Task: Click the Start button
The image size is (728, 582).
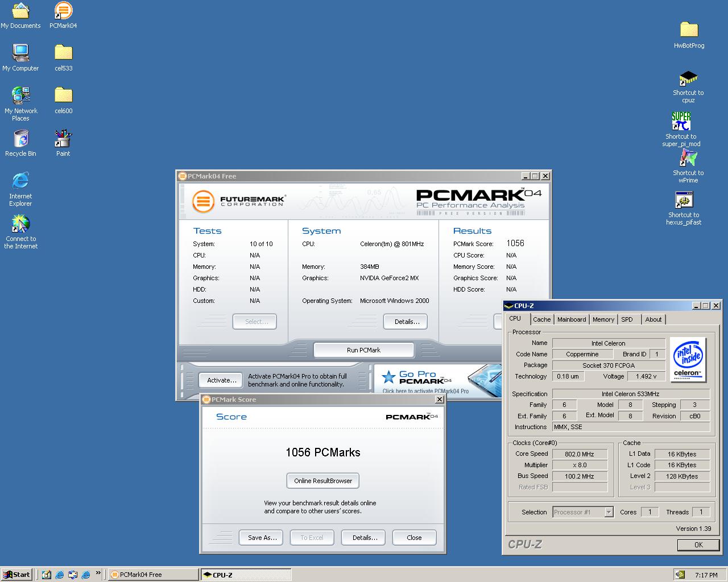Action: click(16, 575)
